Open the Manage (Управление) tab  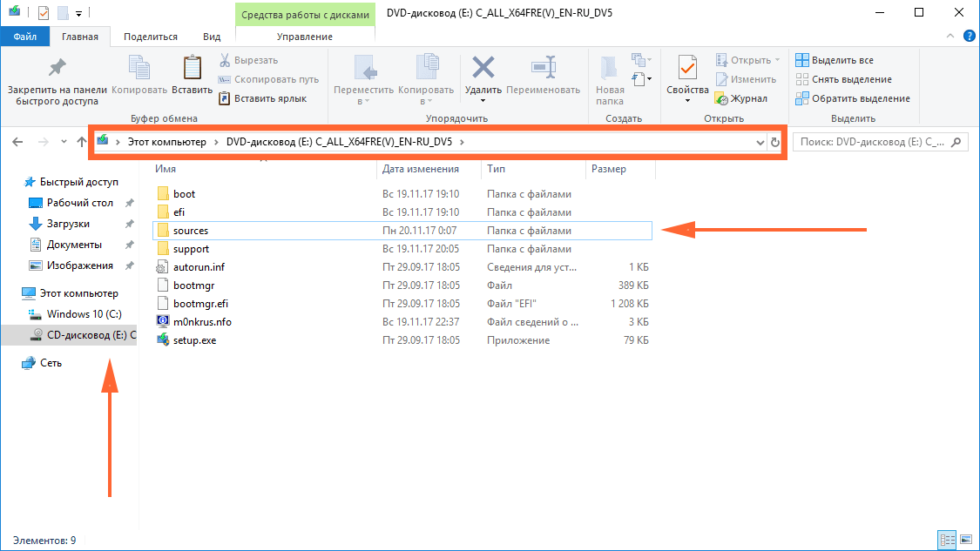(x=305, y=37)
